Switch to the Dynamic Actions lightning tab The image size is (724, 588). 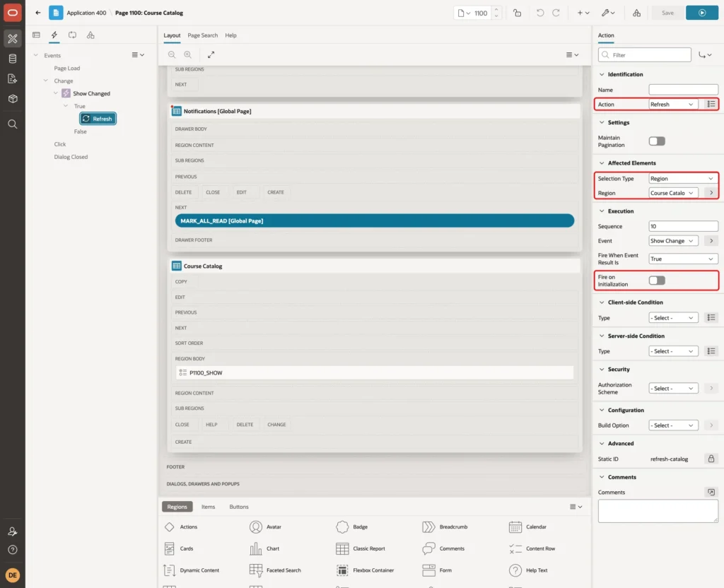tap(54, 35)
